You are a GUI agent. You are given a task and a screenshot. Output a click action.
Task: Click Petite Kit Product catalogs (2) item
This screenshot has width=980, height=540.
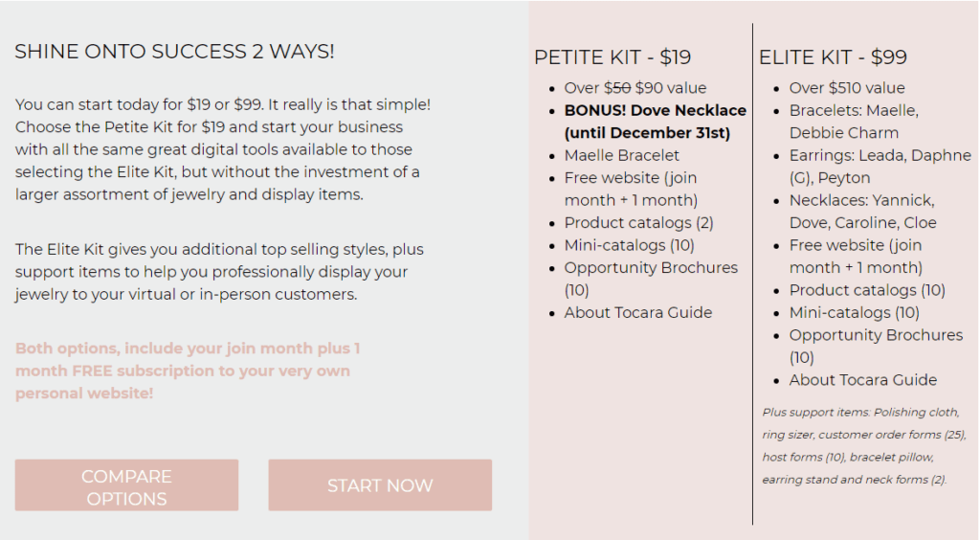coord(638,222)
